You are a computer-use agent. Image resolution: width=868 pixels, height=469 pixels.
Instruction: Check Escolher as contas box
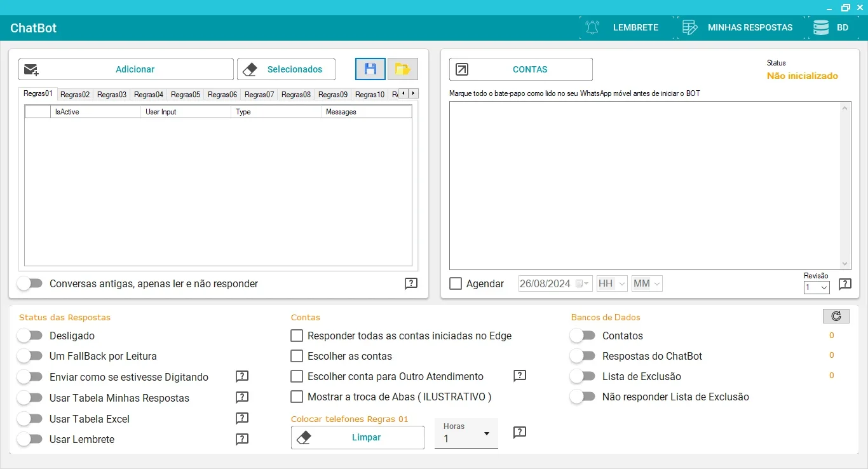pos(297,356)
